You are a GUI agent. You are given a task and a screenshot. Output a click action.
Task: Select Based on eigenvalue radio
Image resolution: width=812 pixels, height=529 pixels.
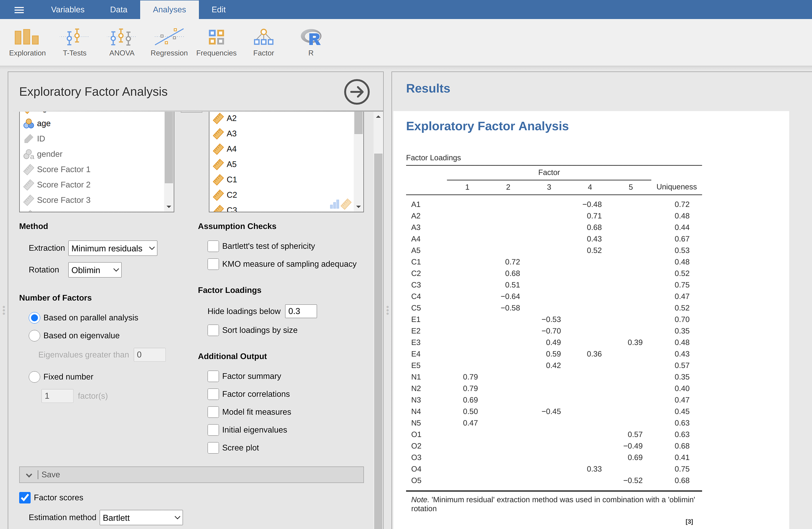[35, 336]
